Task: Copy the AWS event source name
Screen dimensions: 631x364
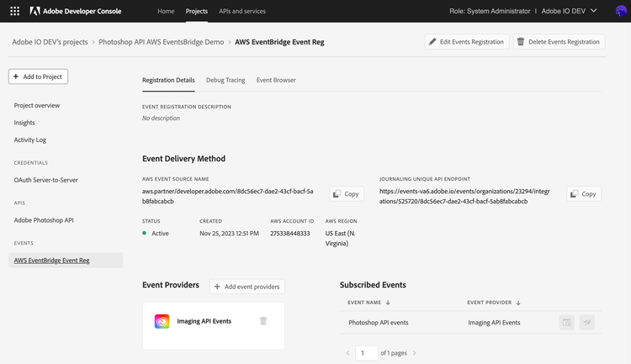Action: click(347, 193)
